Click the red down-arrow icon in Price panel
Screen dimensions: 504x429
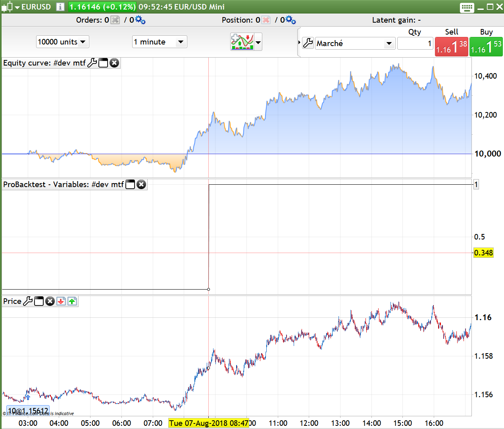pyautogui.click(x=61, y=301)
